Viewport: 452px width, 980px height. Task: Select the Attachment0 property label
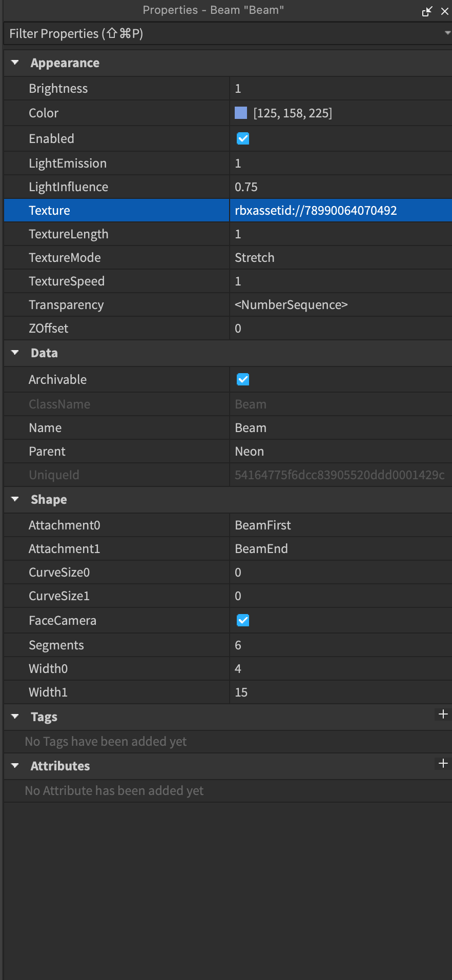point(65,525)
